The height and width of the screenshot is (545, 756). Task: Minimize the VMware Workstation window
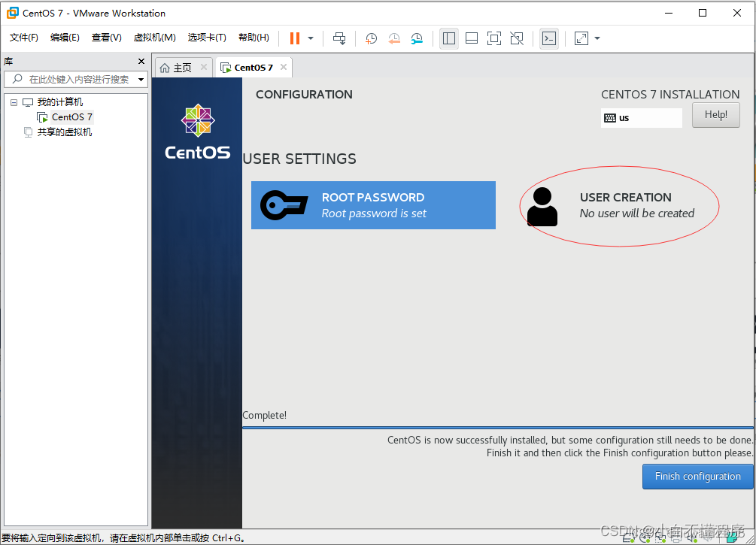click(x=669, y=13)
